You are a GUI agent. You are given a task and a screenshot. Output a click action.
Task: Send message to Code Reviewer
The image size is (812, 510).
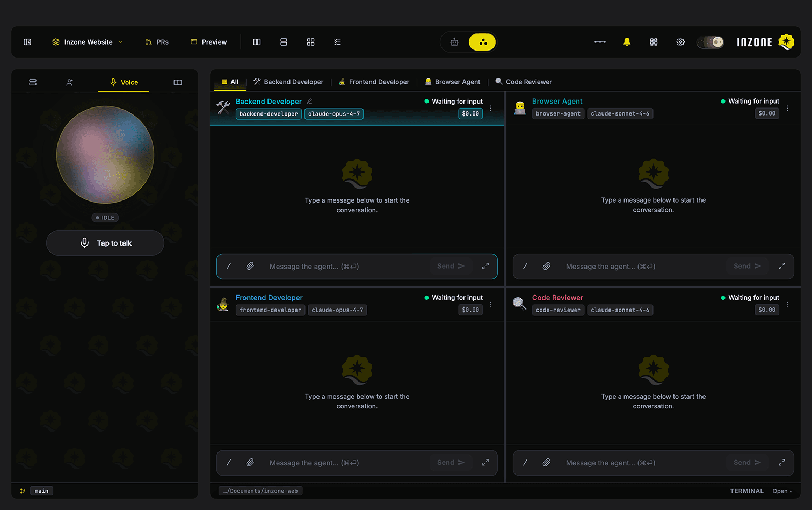(747, 463)
